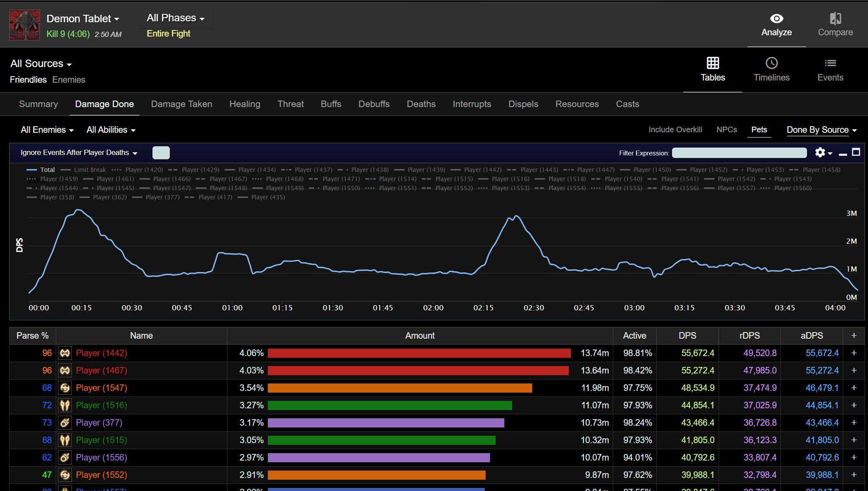Open the Done By Source dropdown
The height and width of the screenshot is (491, 868).
tap(821, 130)
